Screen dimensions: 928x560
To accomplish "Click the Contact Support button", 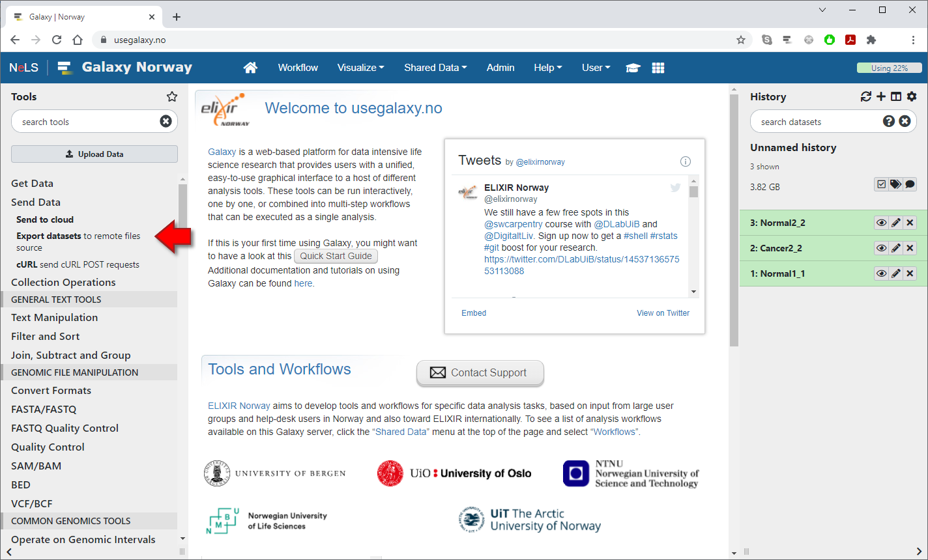I will (480, 372).
